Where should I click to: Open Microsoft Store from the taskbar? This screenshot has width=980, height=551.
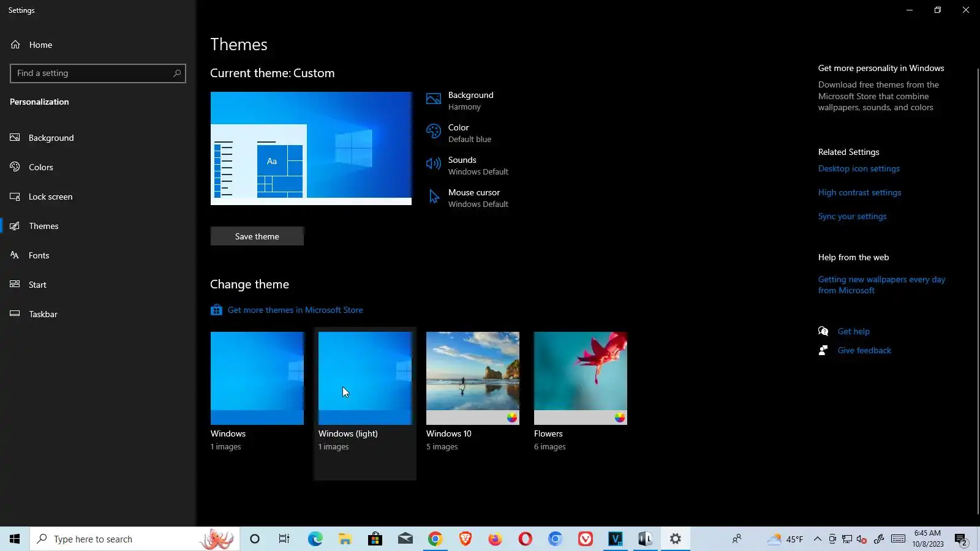[375, 539]
